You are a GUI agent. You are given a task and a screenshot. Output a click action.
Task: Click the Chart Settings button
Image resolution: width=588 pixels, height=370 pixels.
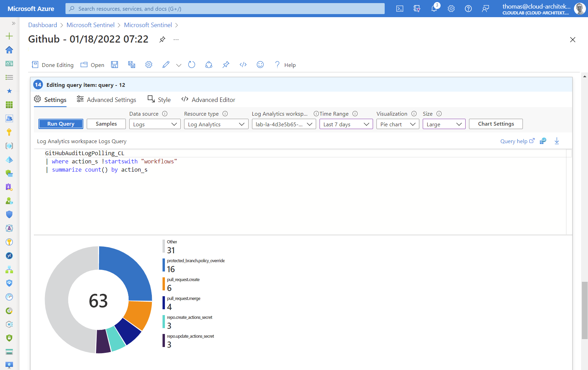click(496, 124)
